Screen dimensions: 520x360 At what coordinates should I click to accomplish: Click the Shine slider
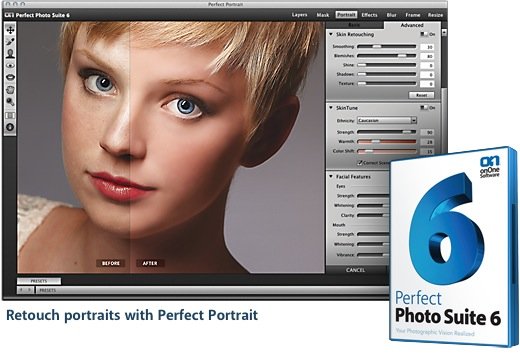[x=387, y=65]
